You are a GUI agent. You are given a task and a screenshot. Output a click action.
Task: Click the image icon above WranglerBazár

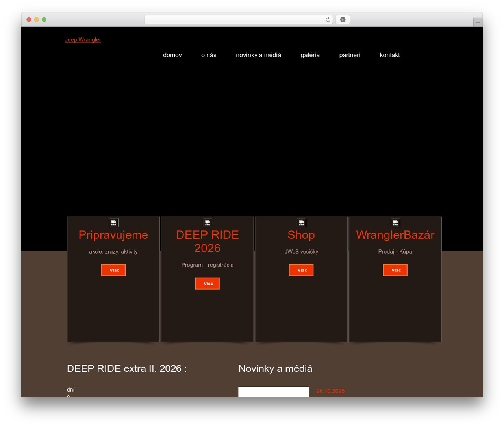(395, 223)
